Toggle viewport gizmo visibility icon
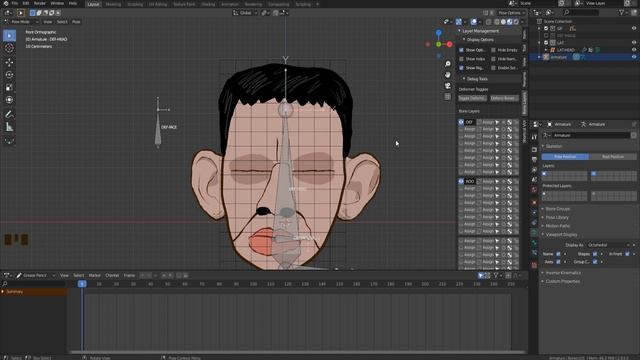Viewport: 640px width, 360px height. pyautogui.click(x=459, y=22)
